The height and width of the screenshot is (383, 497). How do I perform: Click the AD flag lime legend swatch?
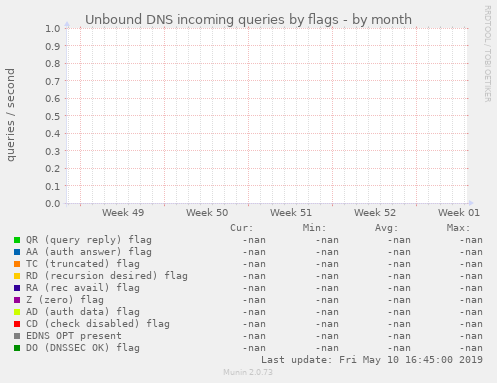click(x=17, y=312)
